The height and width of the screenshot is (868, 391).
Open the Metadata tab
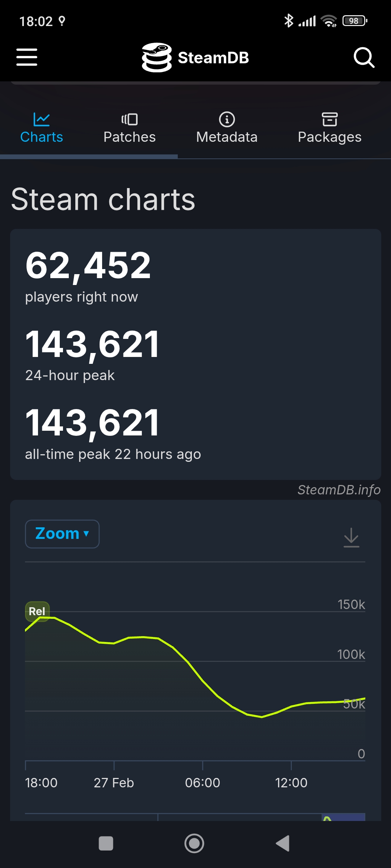pyautogui.click(x=227, y=137)
